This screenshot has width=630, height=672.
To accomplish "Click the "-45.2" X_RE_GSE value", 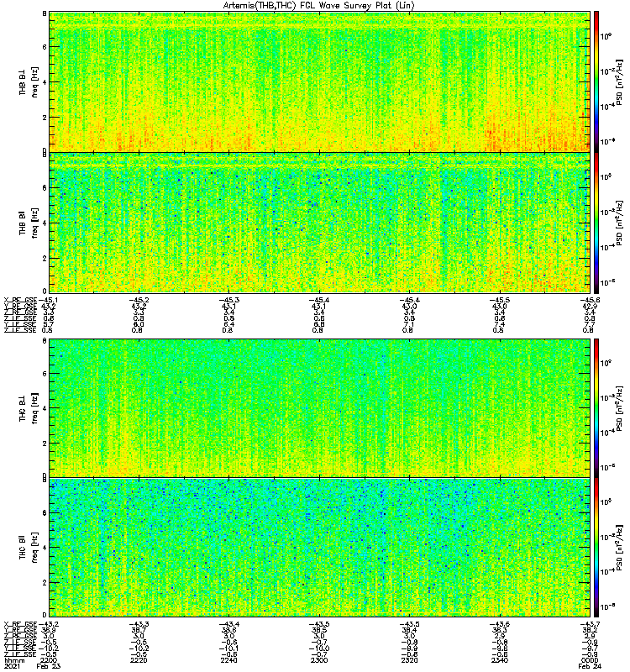I will pyautogui.click(x=139, y=300).
